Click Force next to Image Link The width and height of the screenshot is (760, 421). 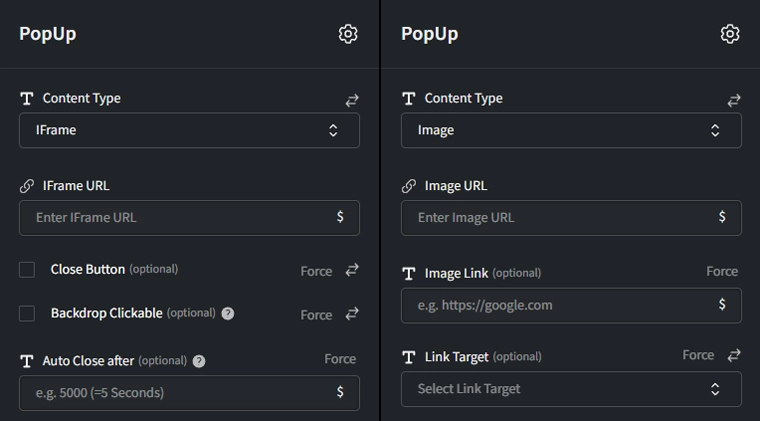coord(722,272)
